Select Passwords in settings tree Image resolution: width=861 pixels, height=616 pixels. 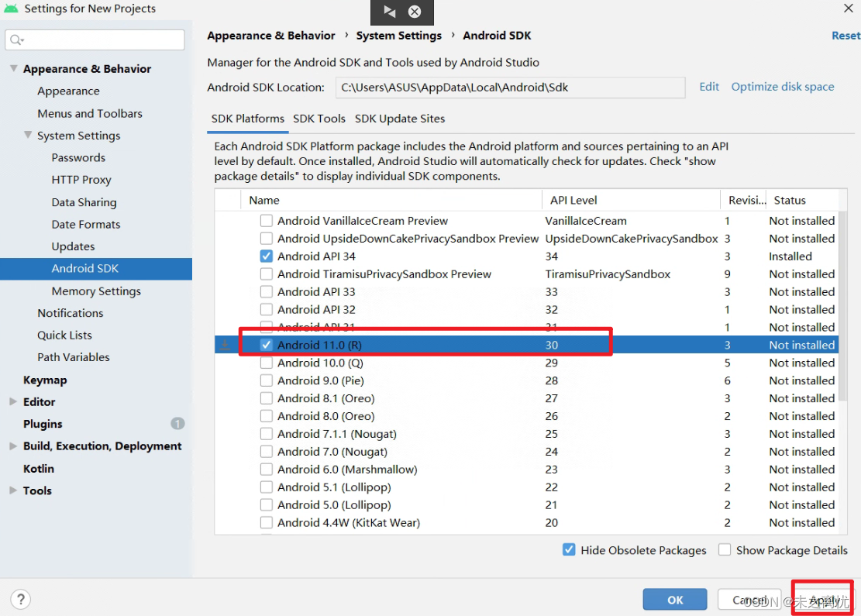tap(78, 157)
